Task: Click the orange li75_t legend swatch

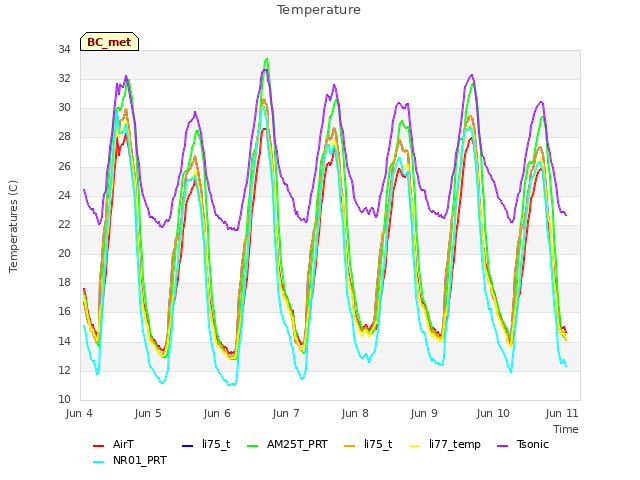Action: pyautogui.click(x=350, y=446)
